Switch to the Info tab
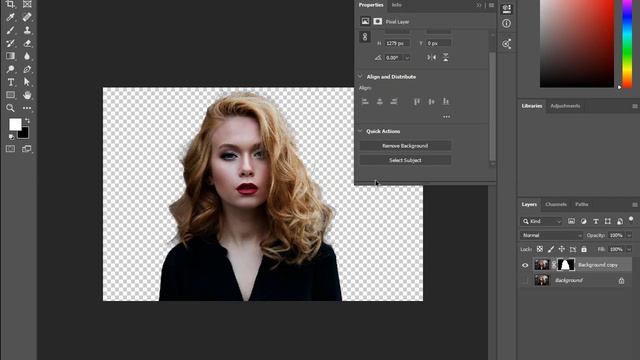 point(396,5)
